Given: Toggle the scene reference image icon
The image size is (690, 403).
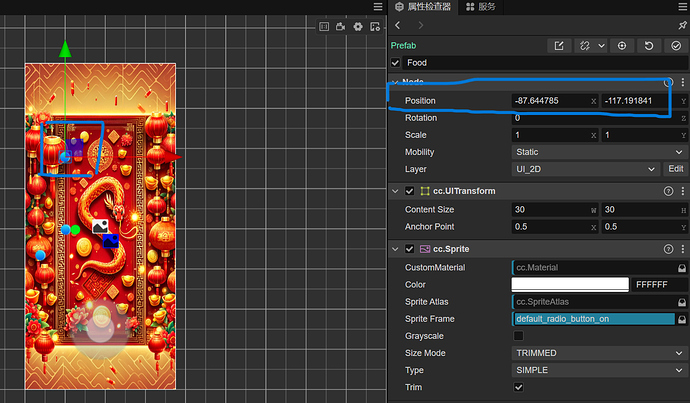Looking at the screenshot, I should (x=324, y=27).
